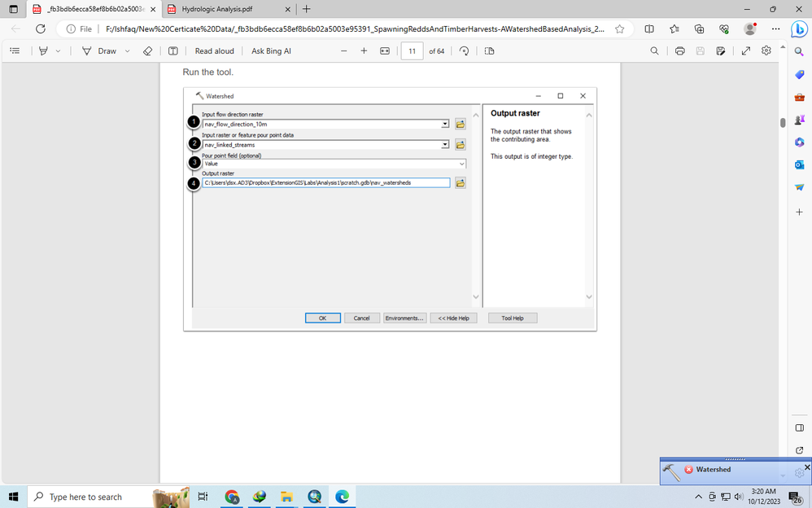
Task: Open sidebar Outlook
Action: coord(799,164)
